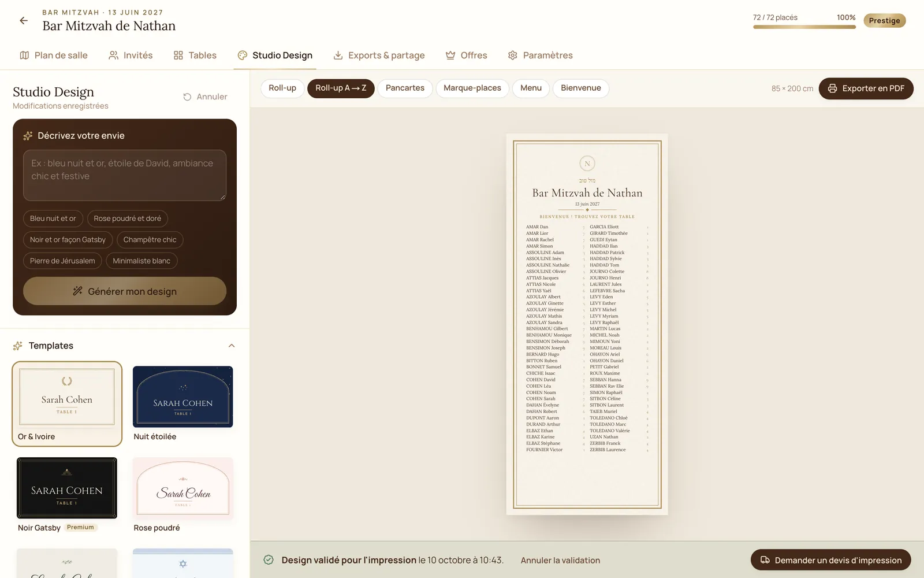The height and width of the screenshot is (578, 924).
Task: Click the roll-up design preview
Action: [x=587, y=324]
